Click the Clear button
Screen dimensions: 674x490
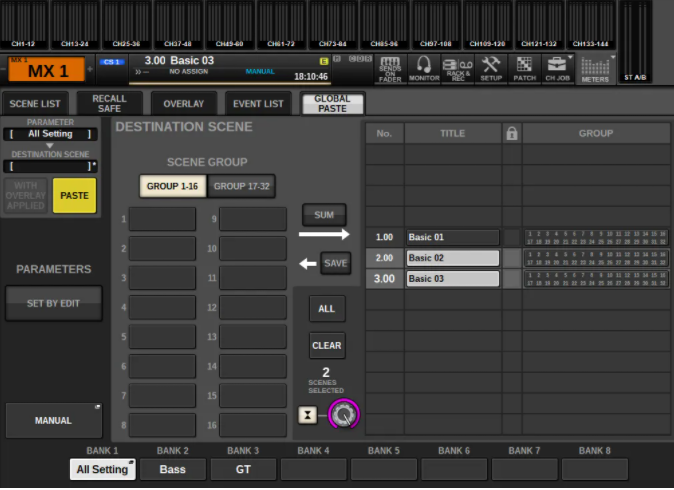pos(327,346)
